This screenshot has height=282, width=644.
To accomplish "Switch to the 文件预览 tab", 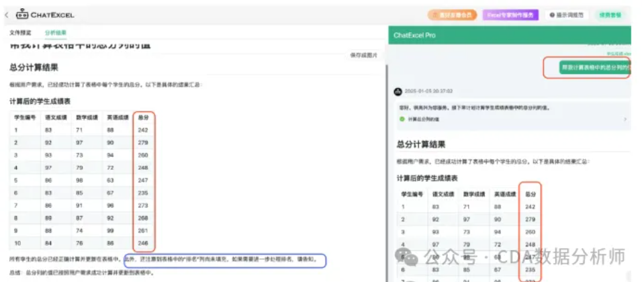I will point(20,32).
